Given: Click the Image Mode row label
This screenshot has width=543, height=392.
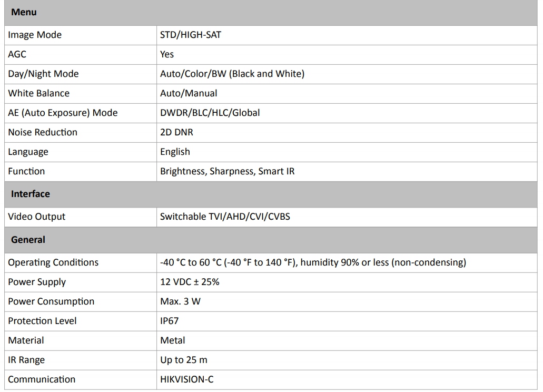Looking at the screenshot, I should tap(35, 35).
